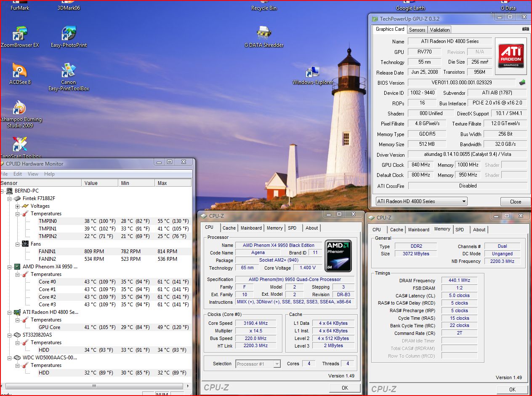Open the Mainboard tab in left CPU-Z window
Viewport: 532px width, 396px height.
pyautogui.click(x=251, y=228)
